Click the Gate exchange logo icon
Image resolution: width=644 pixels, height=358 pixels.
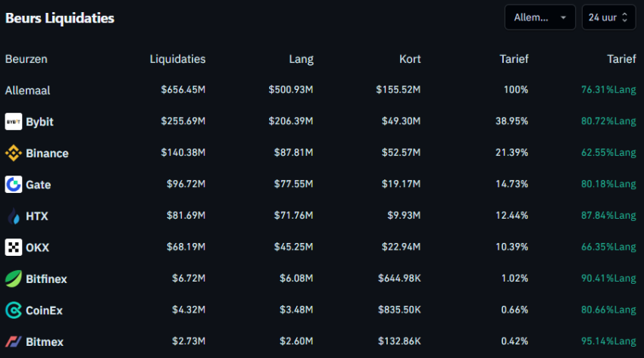(14, 185)
